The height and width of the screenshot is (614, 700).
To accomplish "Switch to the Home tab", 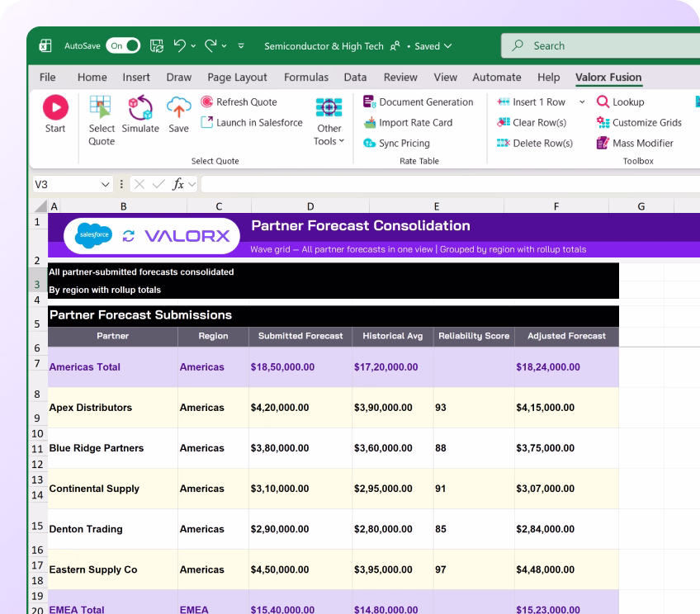I will 92,78.
